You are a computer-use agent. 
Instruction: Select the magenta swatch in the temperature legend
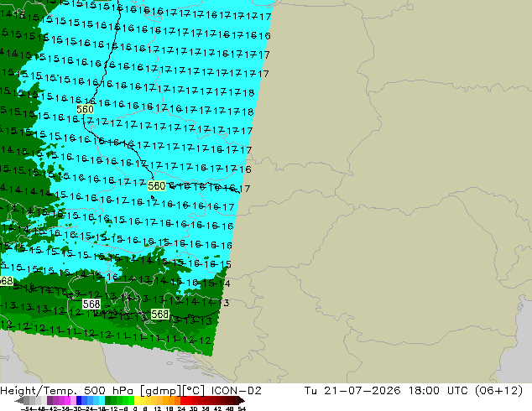tap(67, 400)
